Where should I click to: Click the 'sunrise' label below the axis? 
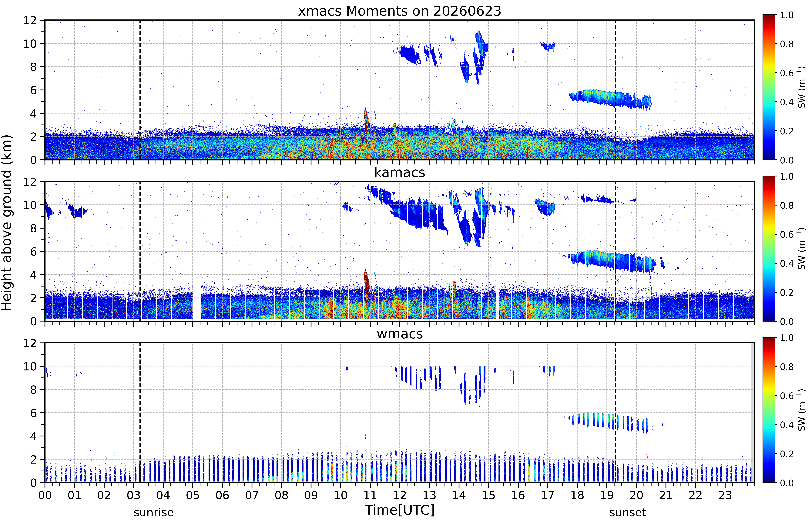[154, 512]
